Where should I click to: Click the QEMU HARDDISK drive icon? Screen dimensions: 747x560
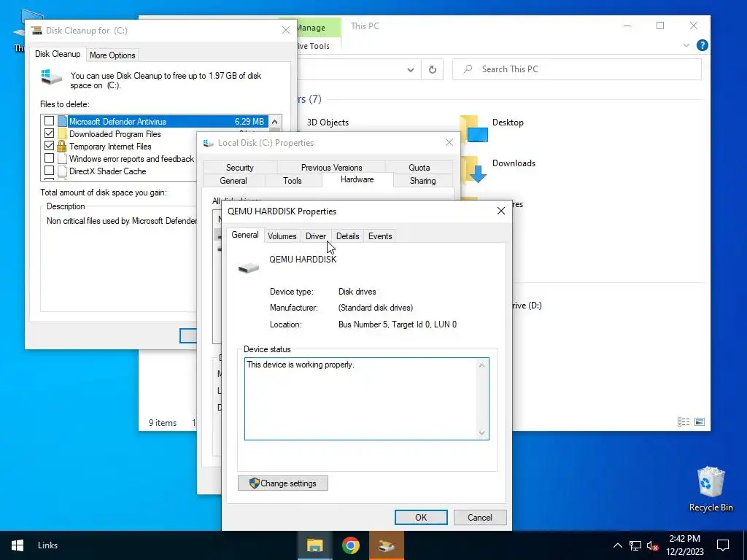coord(248,268)
